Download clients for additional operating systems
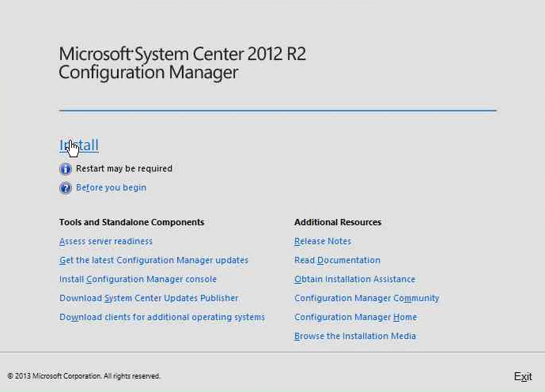Viewport: 545px width, 392px height. 162,317
